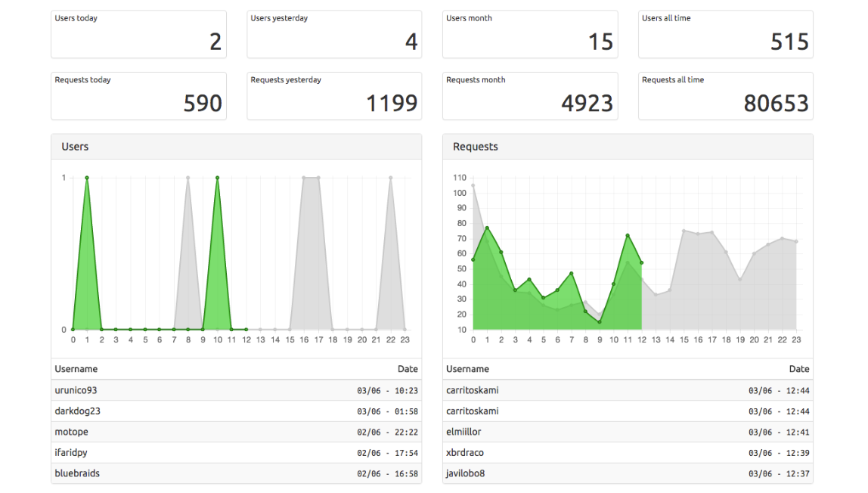Image resolution: width=868 pixels, height=493 pixels.
Task: Select the Requests today stat card
Action: [138, 96]
